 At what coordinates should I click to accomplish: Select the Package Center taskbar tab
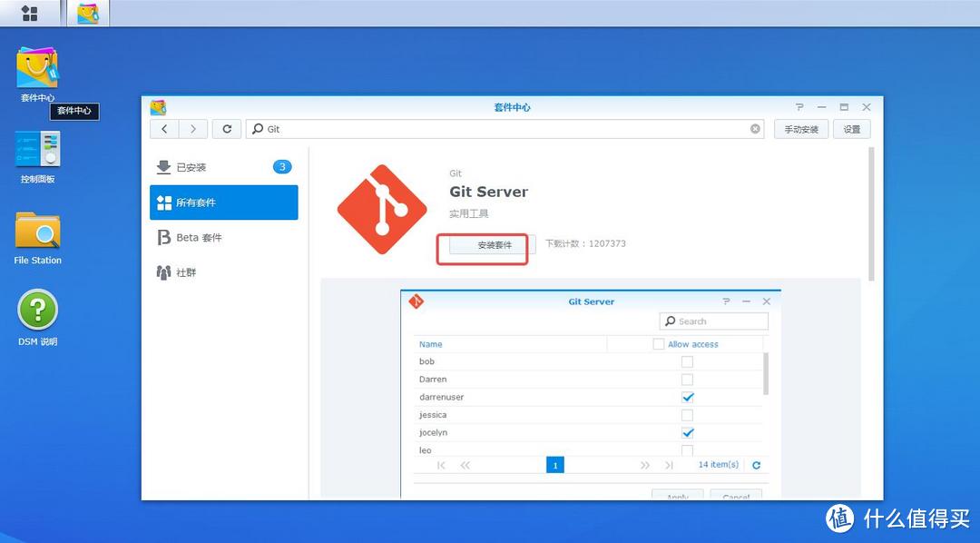pyautogui.click(x=88, y=13)
